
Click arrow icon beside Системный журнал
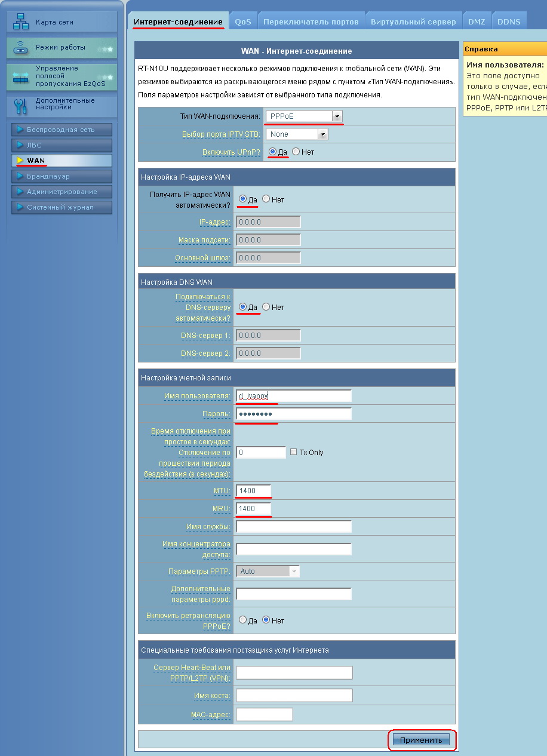coord(20,207)
